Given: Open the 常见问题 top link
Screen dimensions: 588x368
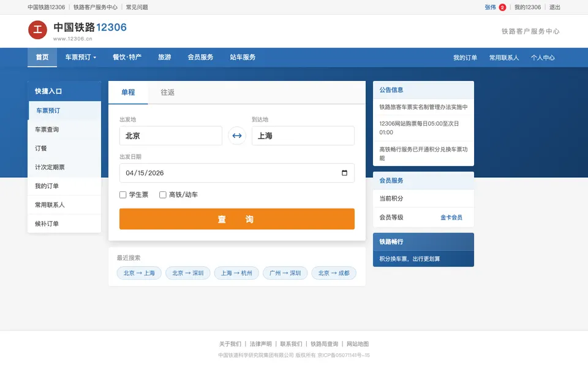Looking at the screenshot, I should 137,7.
